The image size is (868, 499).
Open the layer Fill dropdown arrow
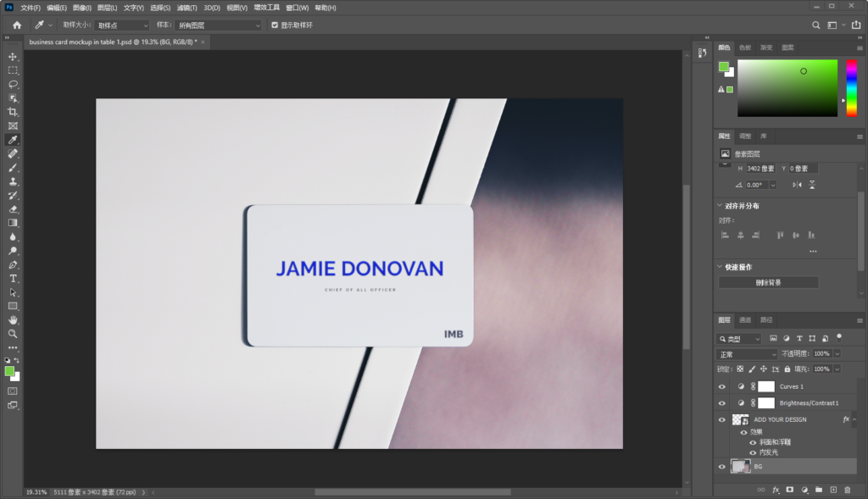[x=837, y=369]
